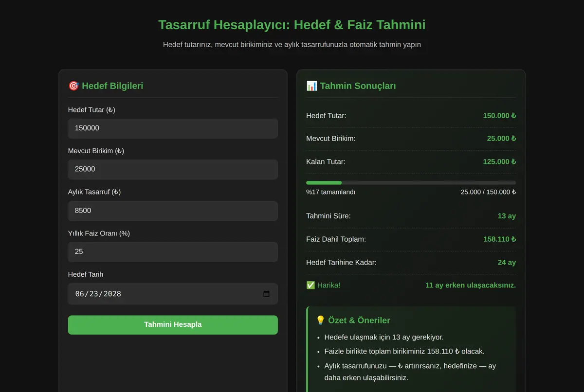Click the bar chart emoji beside Tahmin Sonuçları
This screenshot has width=584, height=392.
[x=311, y=86]
